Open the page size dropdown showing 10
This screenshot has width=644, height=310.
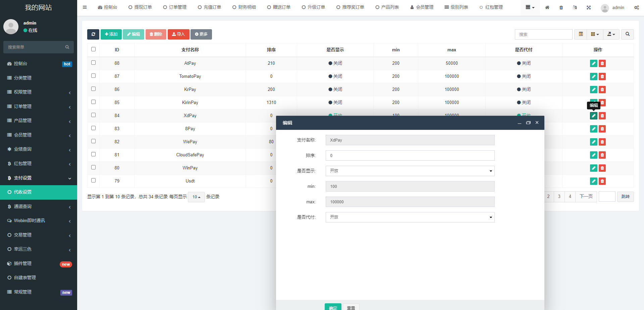click(x=196, y=197)
